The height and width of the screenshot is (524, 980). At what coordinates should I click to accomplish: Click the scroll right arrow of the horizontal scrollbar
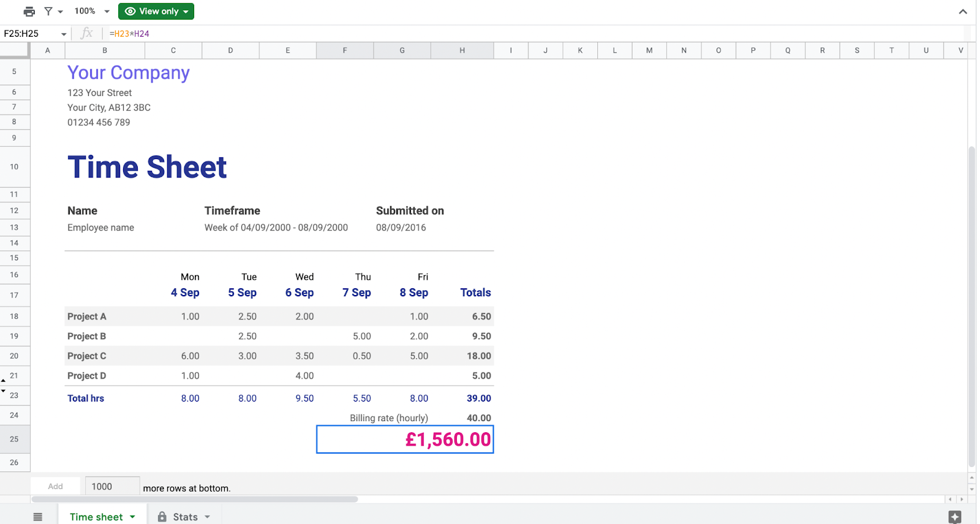[962, 500]
